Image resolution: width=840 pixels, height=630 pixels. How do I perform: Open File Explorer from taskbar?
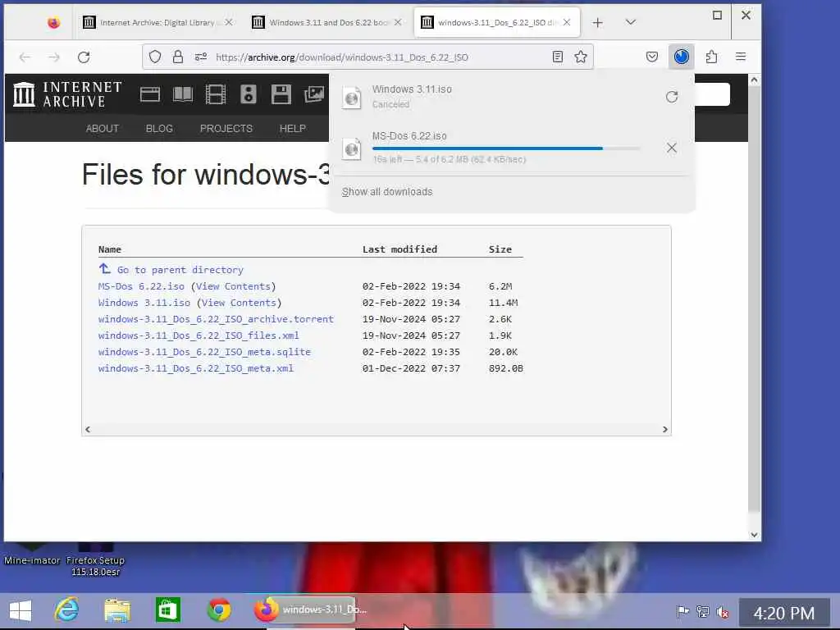117,610
